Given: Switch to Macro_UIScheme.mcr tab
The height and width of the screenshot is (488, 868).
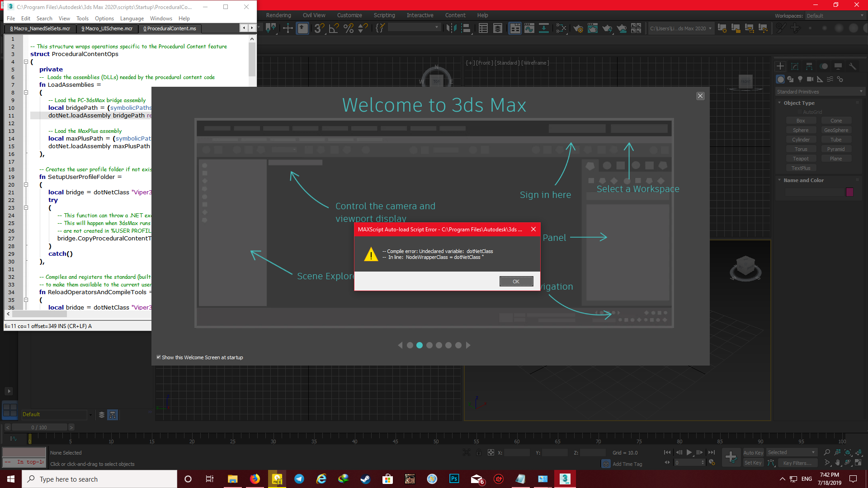Looking at the screenshot, I should point(107,28).
